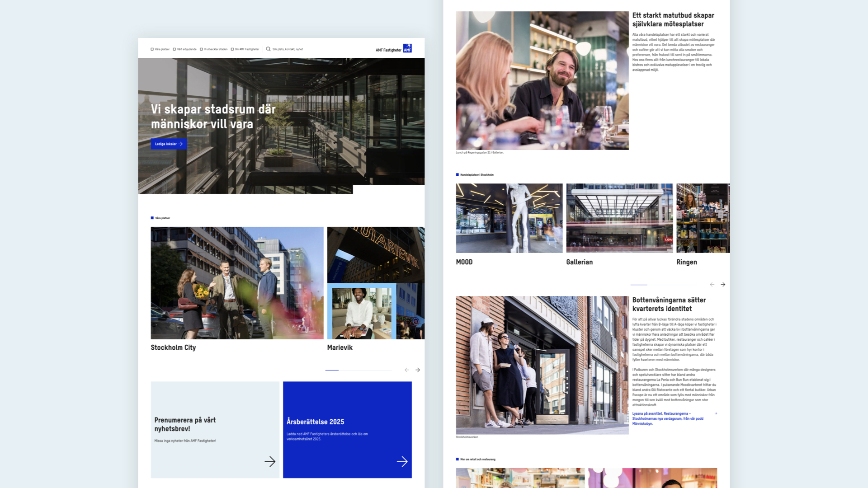This screenshot has width=868, height=488.
Task: Click the Stockholm City title
Action: pyautogui.click(x=173, y=347)
